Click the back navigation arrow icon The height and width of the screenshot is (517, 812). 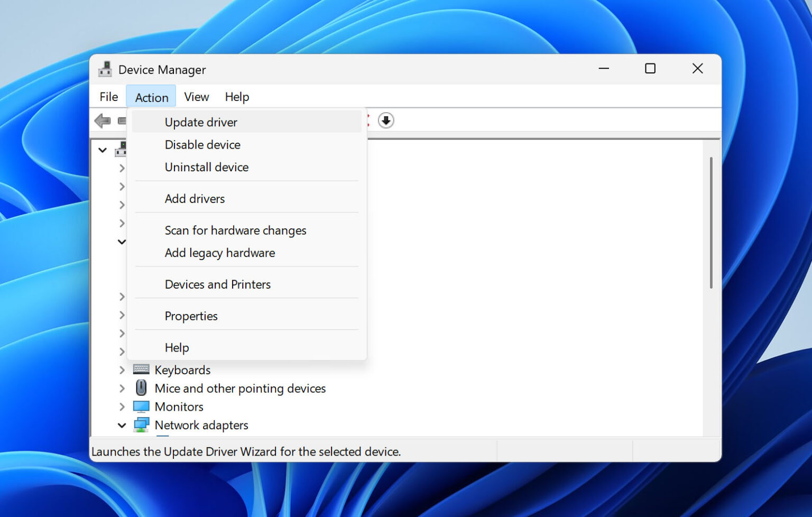tap(103, 120)
